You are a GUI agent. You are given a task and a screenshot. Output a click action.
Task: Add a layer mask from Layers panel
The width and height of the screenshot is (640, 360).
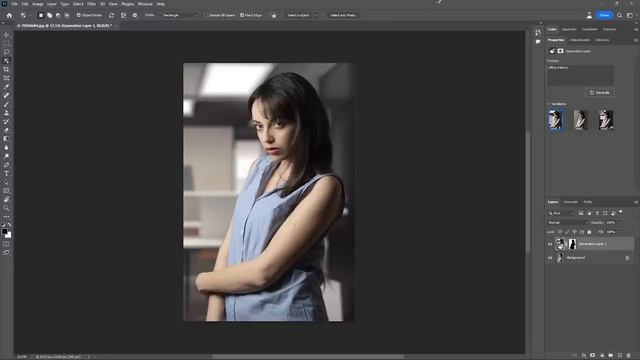(x=593, y=356)
